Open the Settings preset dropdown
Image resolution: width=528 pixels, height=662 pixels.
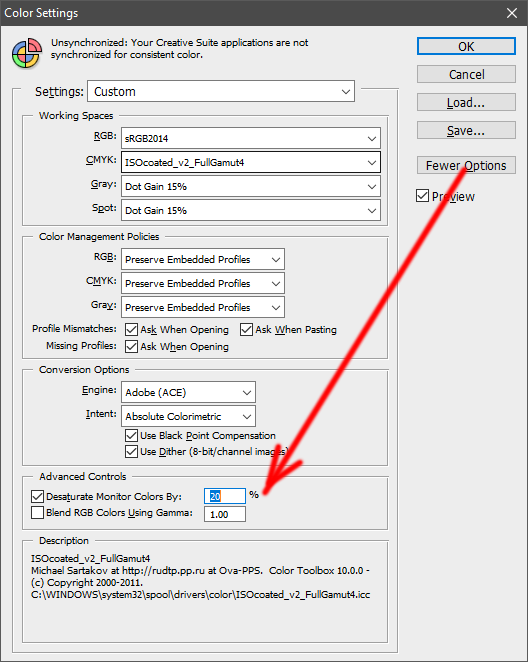click(x=221, y=91)
